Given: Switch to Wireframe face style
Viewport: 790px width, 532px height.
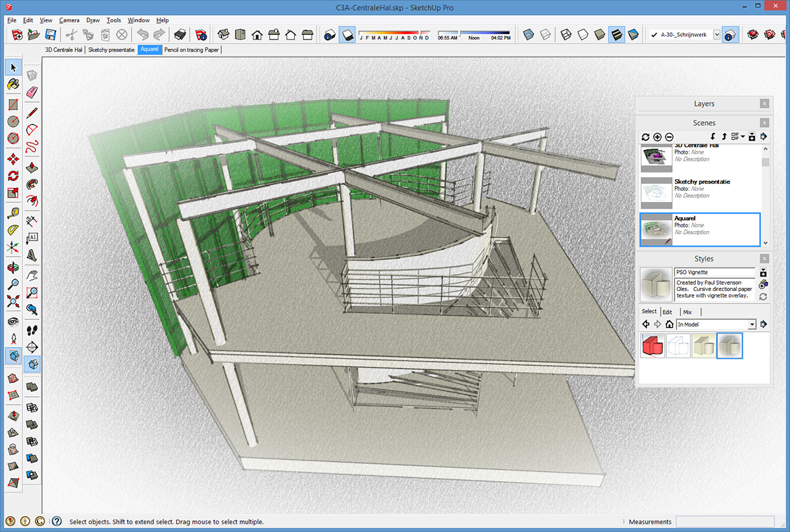Looking at the screenshot, I should coord(566,35).
